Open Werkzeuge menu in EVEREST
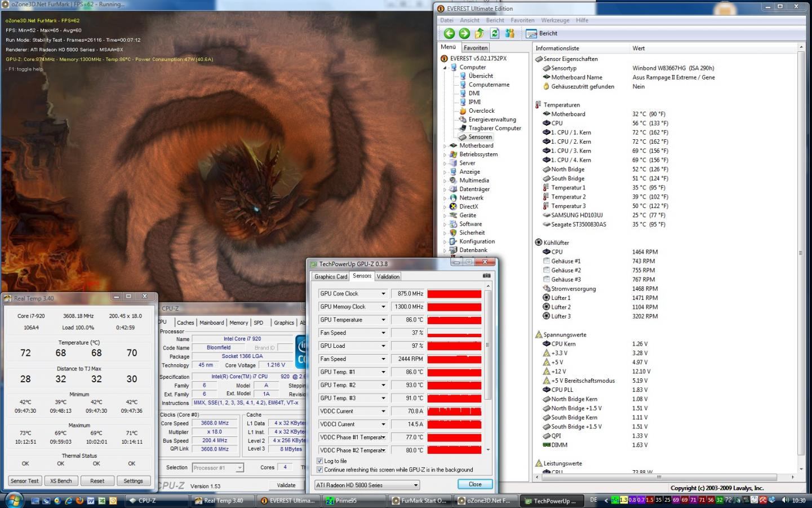The image size is (812, 508). [555, 20]
